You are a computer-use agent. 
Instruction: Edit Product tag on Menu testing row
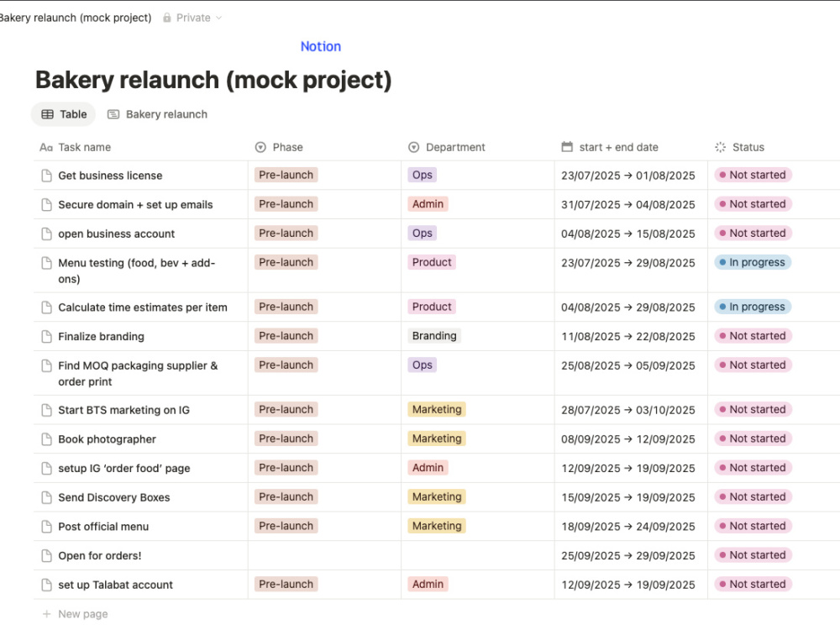[432, 262]
